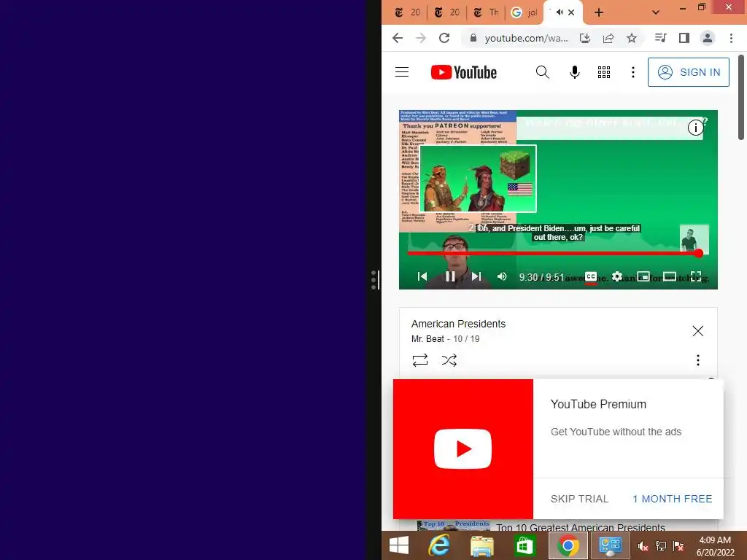Toggle theater mode view

670,276
